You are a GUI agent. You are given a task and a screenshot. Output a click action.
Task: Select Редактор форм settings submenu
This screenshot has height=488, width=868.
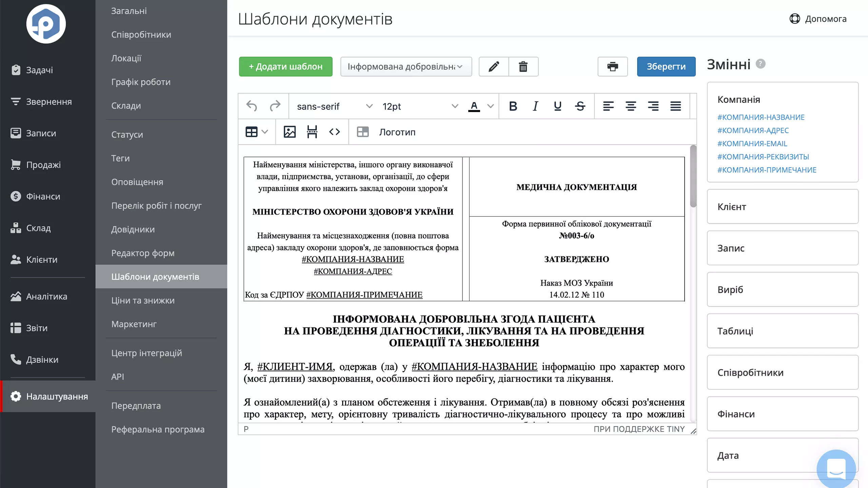coord(161,253)
